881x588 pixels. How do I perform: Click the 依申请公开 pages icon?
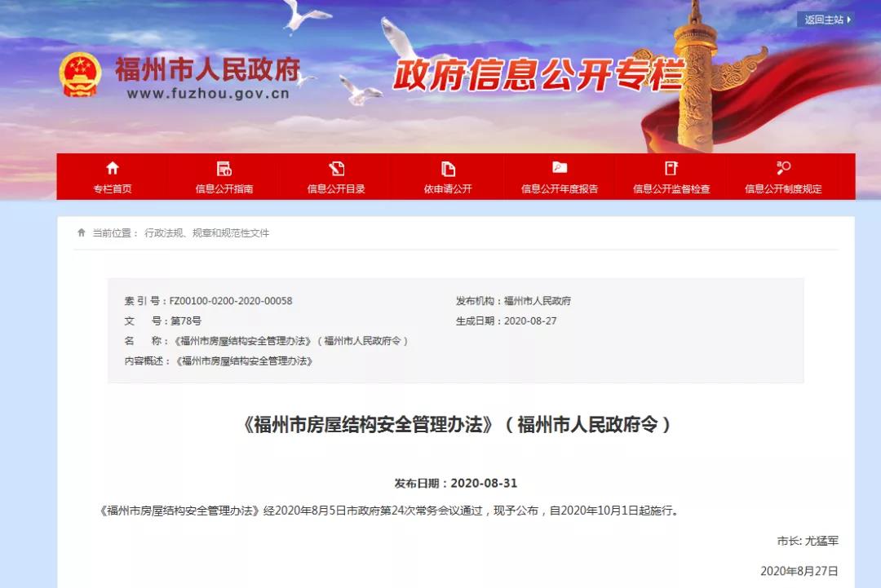pyautogui.click(x=448, y=169)
